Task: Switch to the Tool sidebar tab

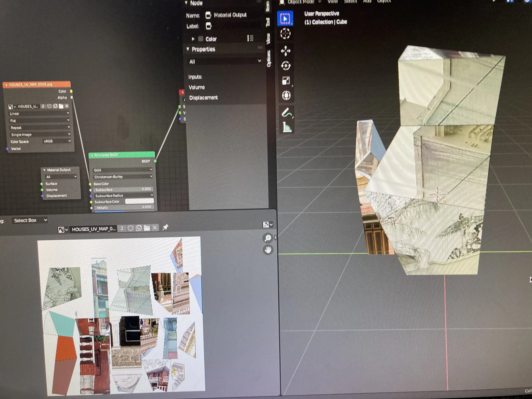Action: click(x=268, y=22)
